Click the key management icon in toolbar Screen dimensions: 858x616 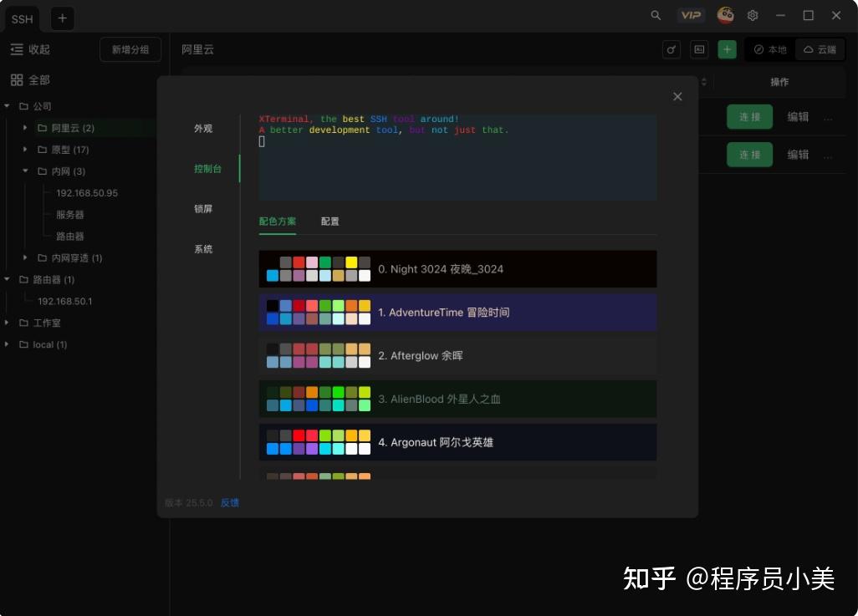point(672,50)
